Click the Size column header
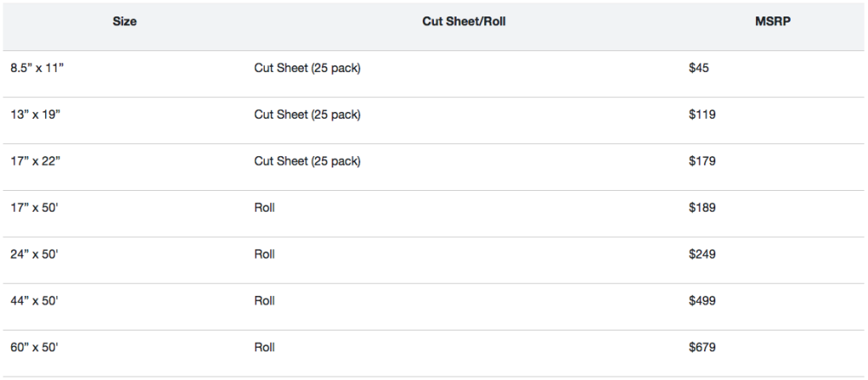868x380 pixels. [124, 22]
